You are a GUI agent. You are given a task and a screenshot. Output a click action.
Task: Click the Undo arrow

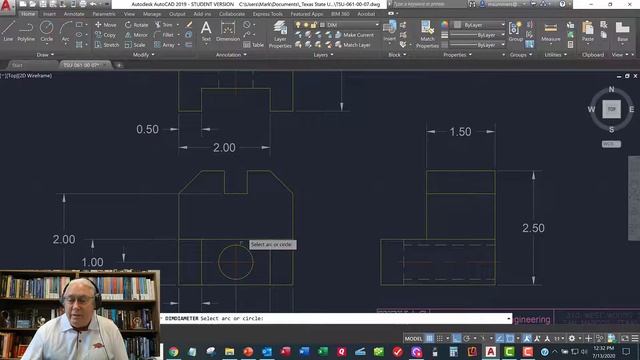[x=93, y=4]
